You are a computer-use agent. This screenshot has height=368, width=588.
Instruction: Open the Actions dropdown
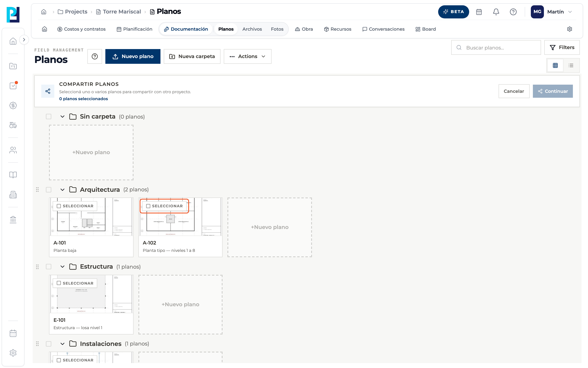[x=247, y=56]
